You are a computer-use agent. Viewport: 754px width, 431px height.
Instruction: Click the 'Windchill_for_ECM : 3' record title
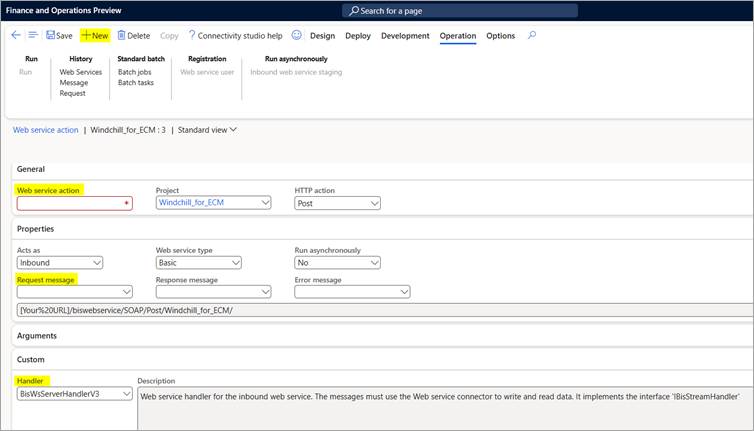(128, 130)
